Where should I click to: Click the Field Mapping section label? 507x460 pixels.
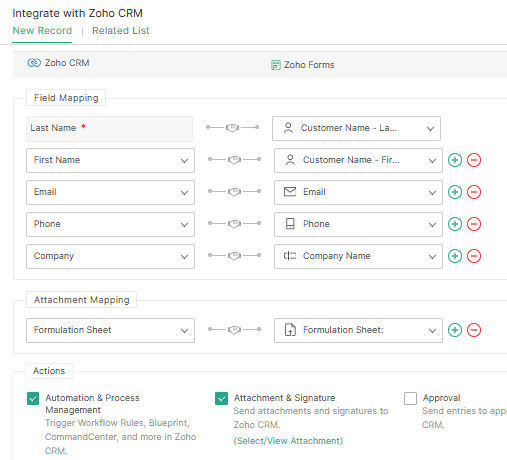click(66, 98)
